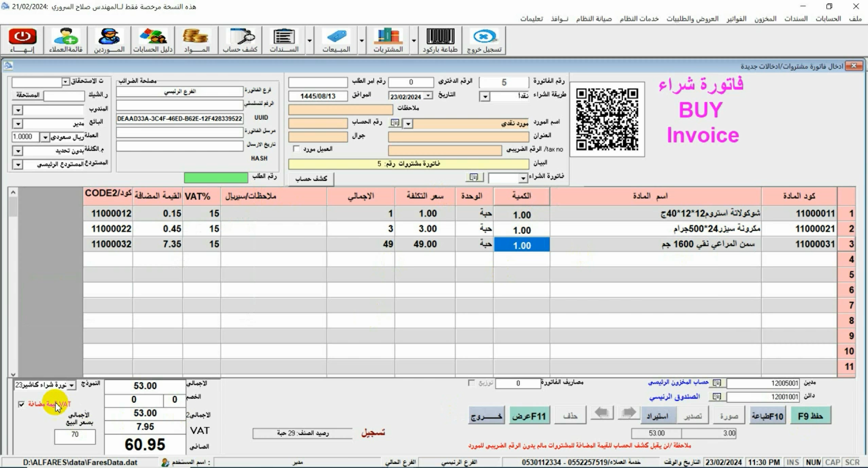Open the due date dropdown
The height and width of the screenshot is (468, 868).
(x=65, y=82)
